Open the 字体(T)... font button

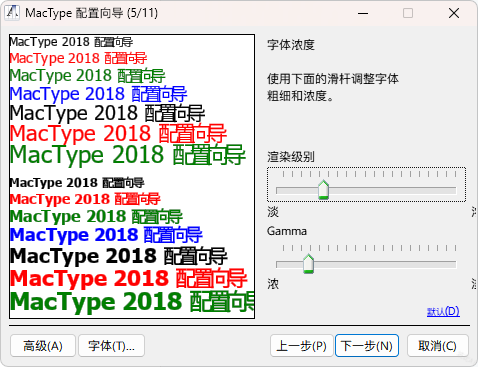[x=111, y=346]
